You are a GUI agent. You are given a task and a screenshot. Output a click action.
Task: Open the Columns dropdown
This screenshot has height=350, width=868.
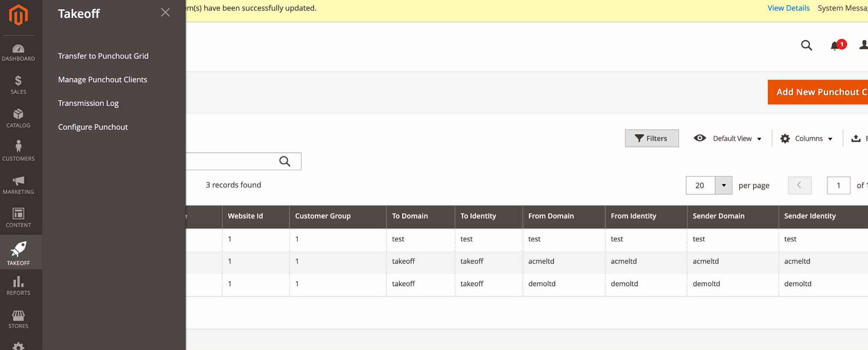tap(807, 138)
